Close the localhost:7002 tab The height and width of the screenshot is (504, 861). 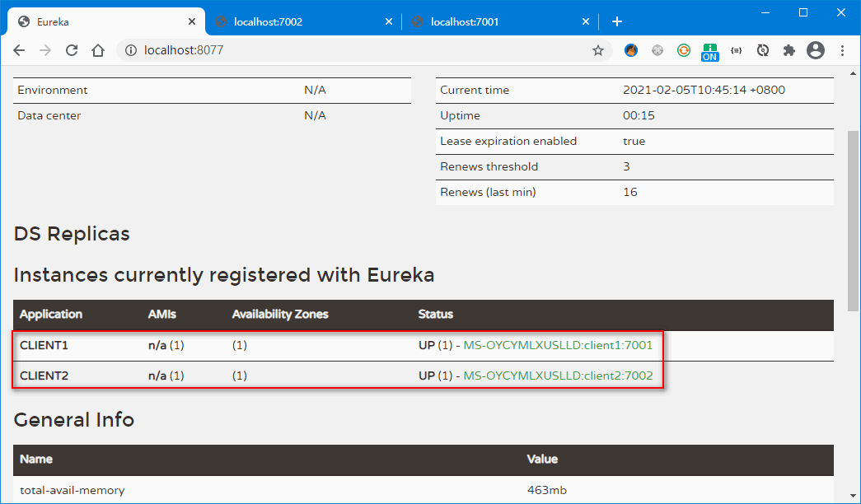[x=389, y=22]
